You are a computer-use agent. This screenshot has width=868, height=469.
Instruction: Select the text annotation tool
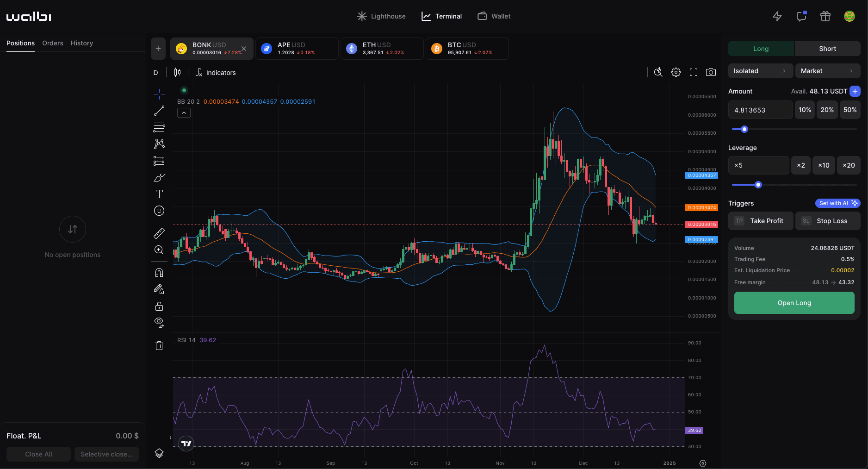click(x=159, y=194)
